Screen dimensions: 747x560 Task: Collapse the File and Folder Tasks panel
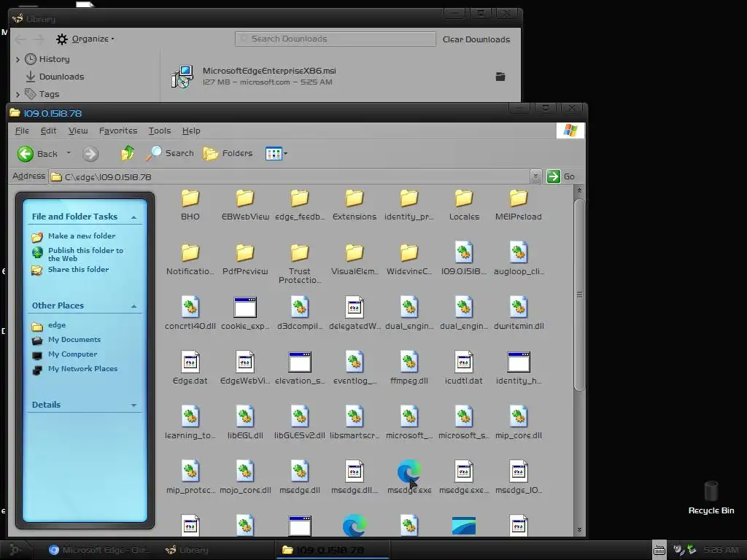134,217
